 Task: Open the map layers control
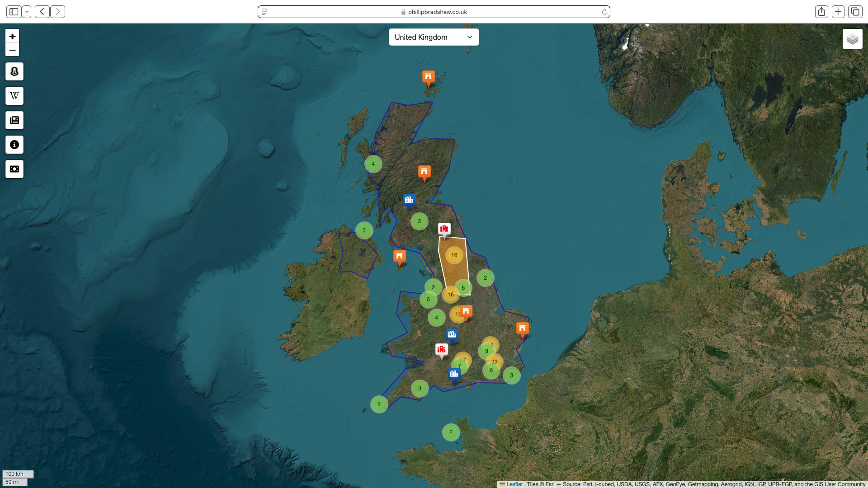(x=852, y=39)
